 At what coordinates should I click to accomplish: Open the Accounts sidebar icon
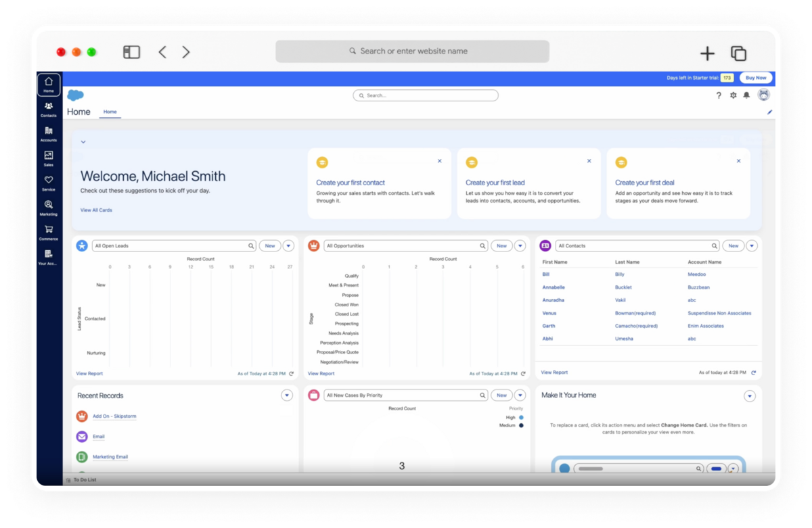coord(49,130)
